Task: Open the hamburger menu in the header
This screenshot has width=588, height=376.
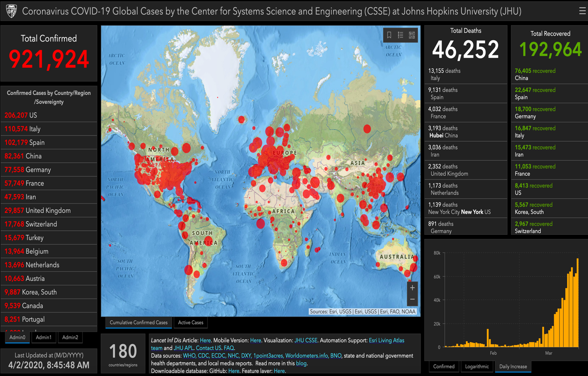Action: coord(582,11)
